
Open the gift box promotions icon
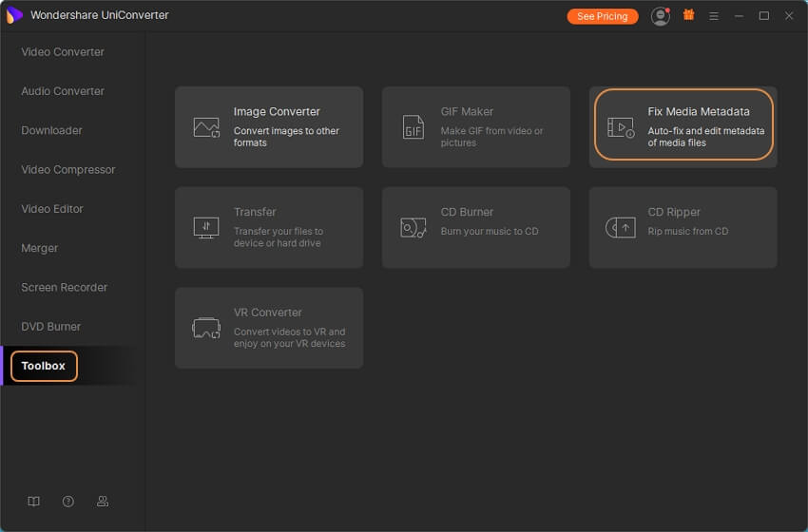pyautogui.click(x=689, y=16)
